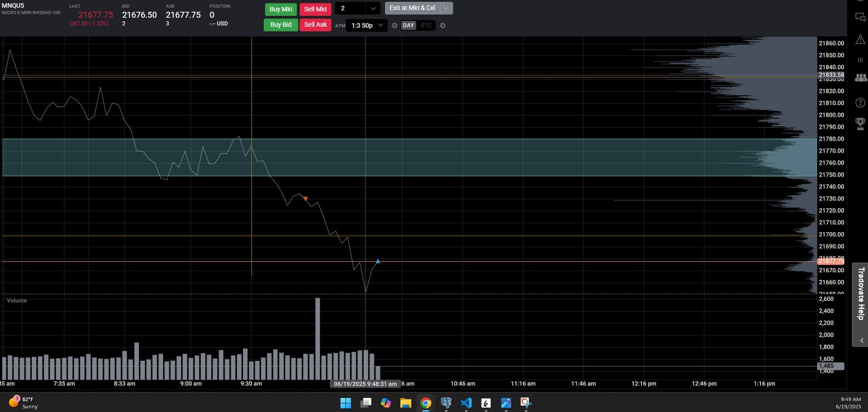
Task: Click Exit at Mkt & Cxl button
Action: [x=412, y=8]
